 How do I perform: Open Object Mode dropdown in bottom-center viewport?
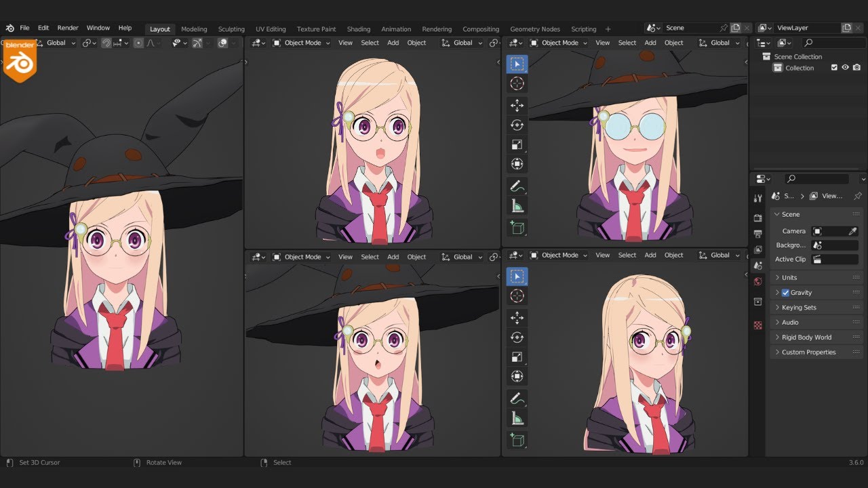(301, 257)
